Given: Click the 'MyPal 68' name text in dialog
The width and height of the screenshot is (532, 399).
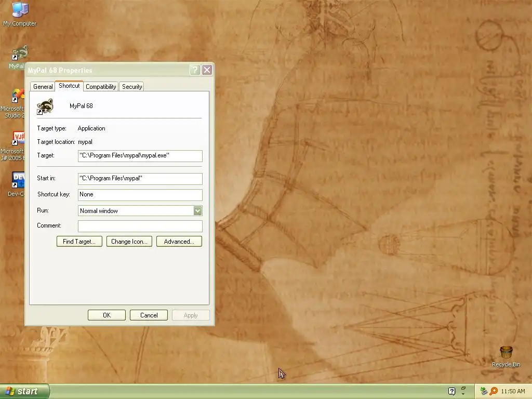Looking at the screenshot, I should click(81, 106).
